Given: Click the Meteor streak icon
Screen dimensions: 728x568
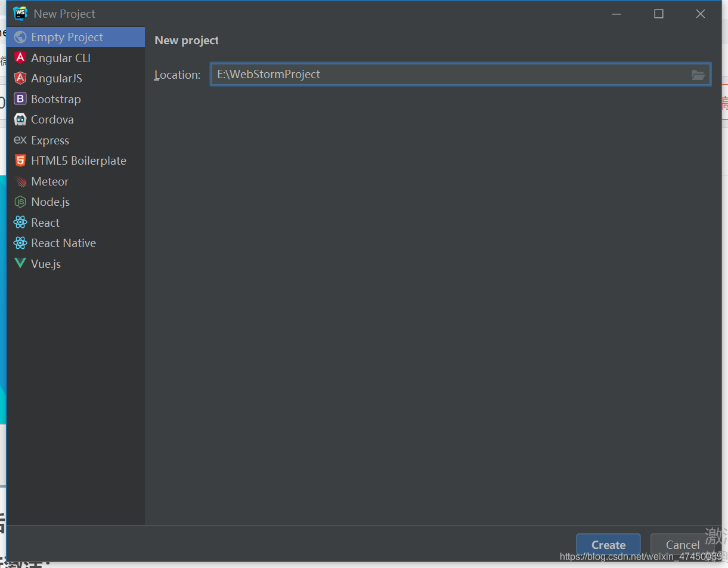Looking at the screenshot, I should click(20, 181).
